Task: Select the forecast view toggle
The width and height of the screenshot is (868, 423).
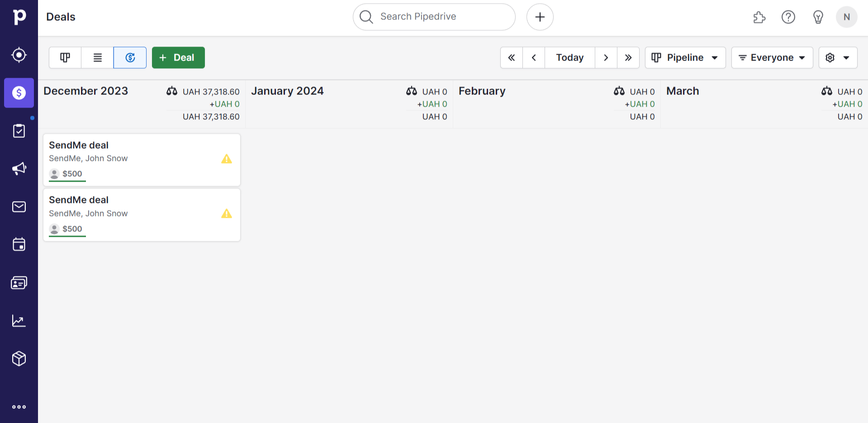Action: [x=130, y=58]
